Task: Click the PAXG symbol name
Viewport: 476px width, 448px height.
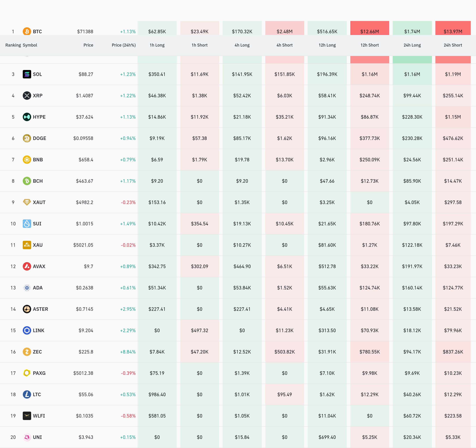Action: pos(39,373)
